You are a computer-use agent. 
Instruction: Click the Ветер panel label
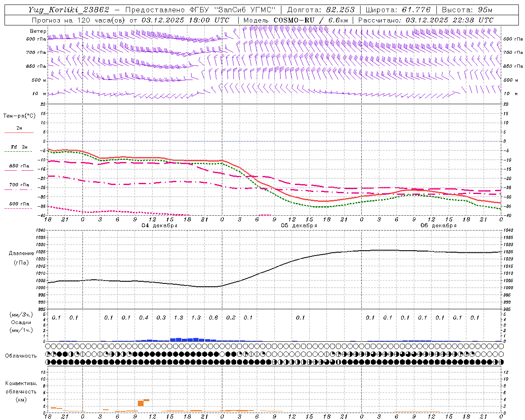[38, 31]
